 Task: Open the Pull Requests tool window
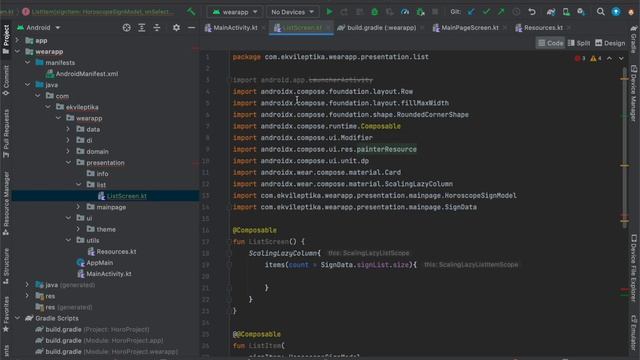tap(6, 133)
